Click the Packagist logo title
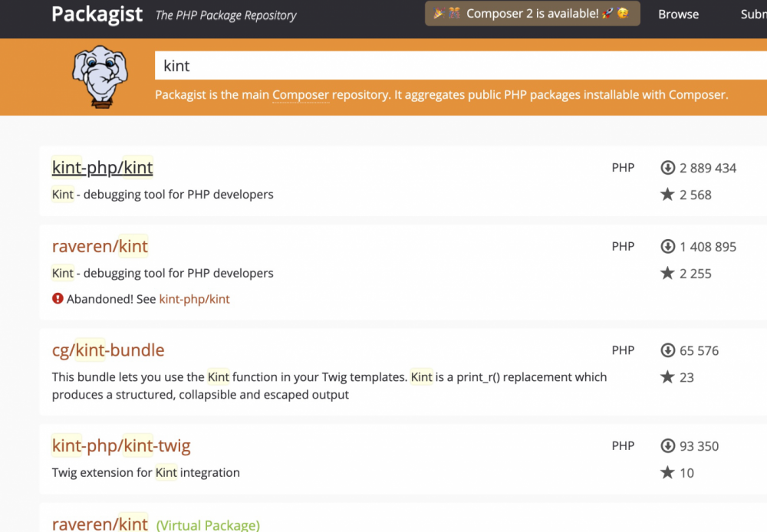Viewport: 767px width, 532px height. (x=97, y=14)
